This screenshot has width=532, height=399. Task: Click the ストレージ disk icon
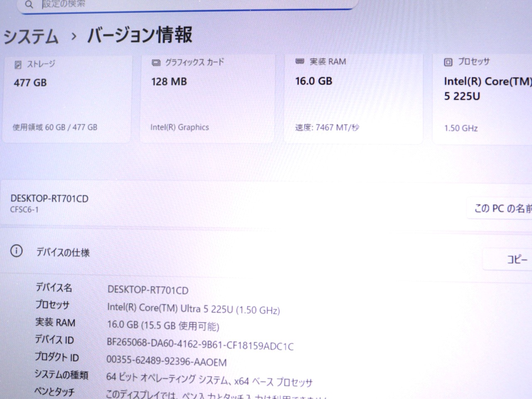pos(18,65)
